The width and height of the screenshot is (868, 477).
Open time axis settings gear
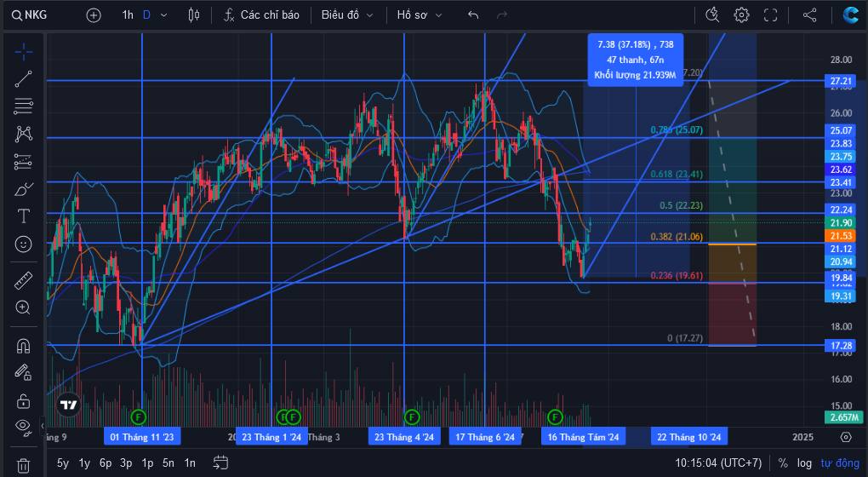click(846, 437)
